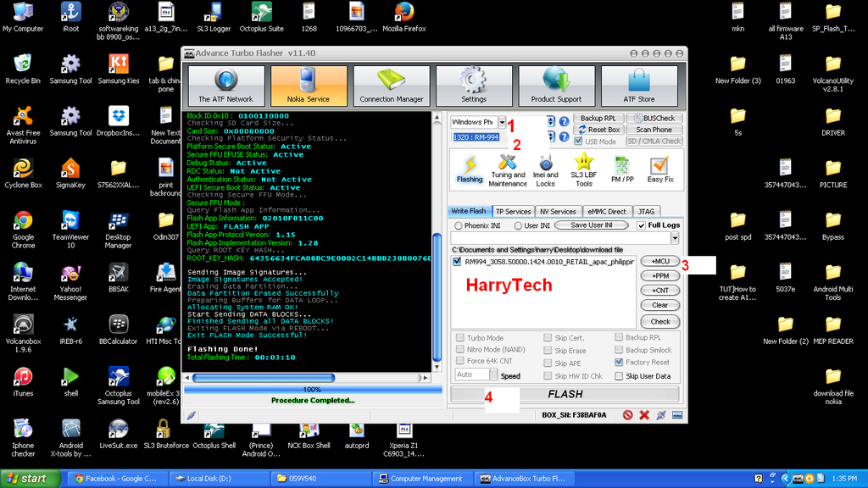Open Imei and Locks
Viewport: 868px width, 488px height.
(545, 170)
